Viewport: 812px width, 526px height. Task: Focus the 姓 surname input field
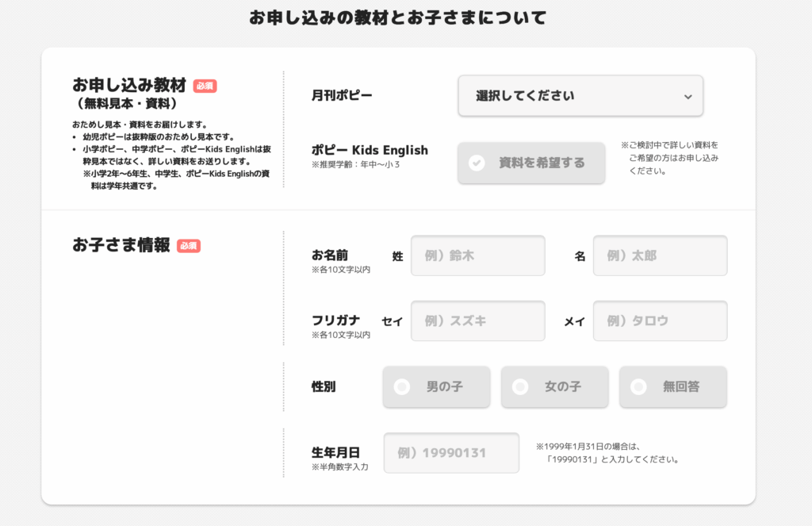click(478, 255)
